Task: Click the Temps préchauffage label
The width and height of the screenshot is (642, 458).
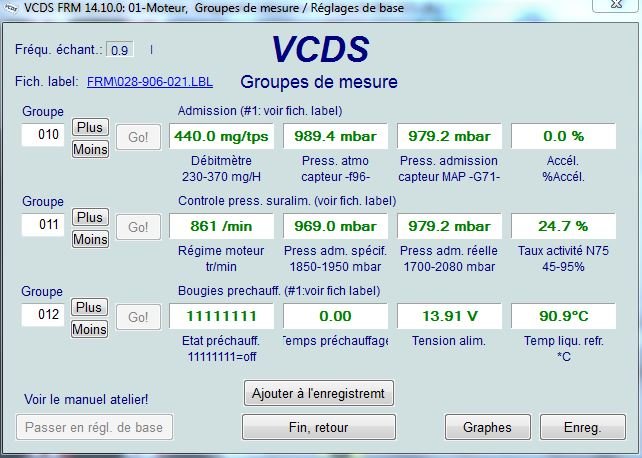Action: point(335,341)
